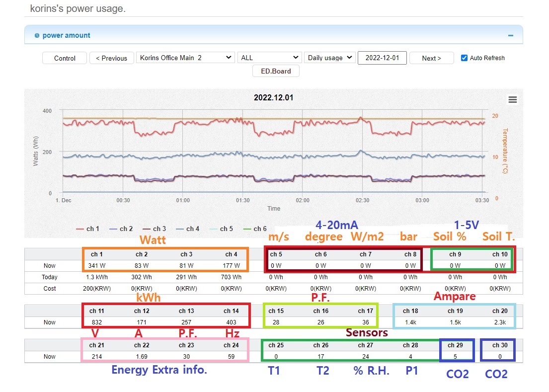Click the power amount clock icon
Viewport: 549px width, 392px height.
pyautogui.click(x=37, y=36)
